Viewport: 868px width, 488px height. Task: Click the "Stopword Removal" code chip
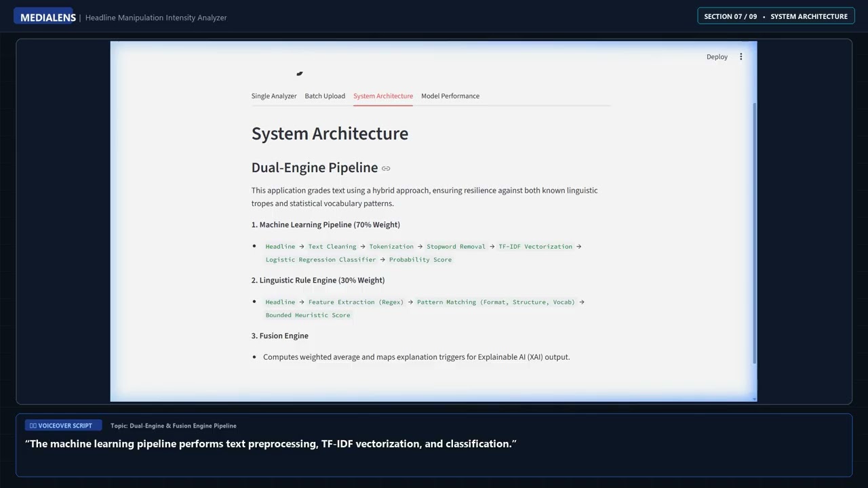coord(456,247)
